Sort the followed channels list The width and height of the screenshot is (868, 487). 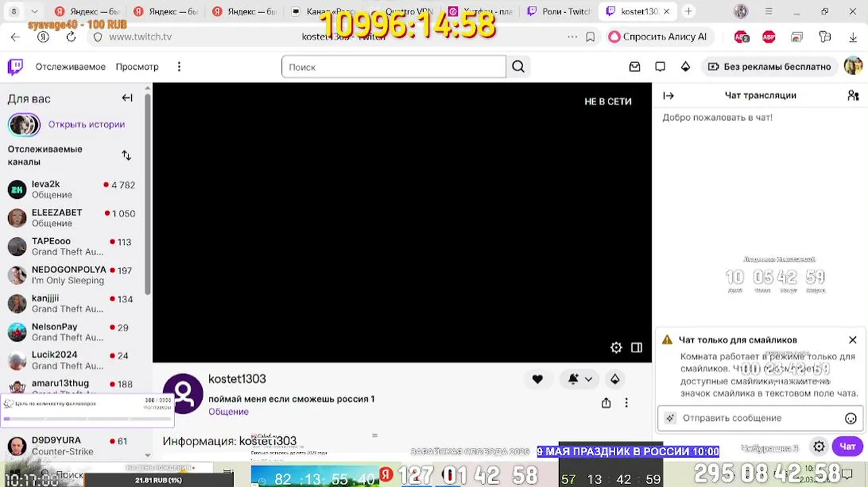[126, 156]
